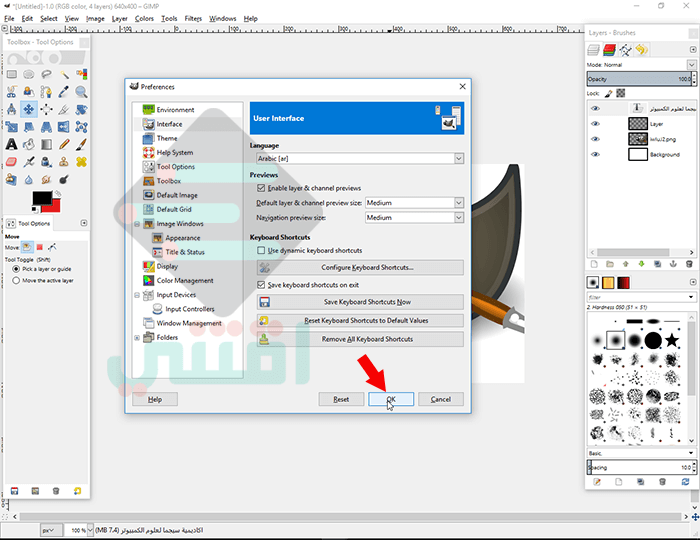This screenshot has height=540, width=700.
Task: Select the Move tool in toolbox
Action: [x=29, y=109]
